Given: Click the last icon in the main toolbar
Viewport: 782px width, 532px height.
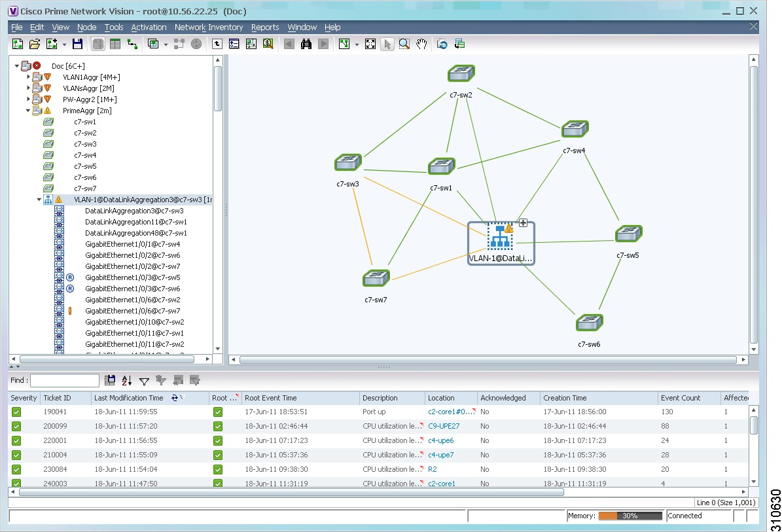Looking at the screenshot, I should 459,44.
